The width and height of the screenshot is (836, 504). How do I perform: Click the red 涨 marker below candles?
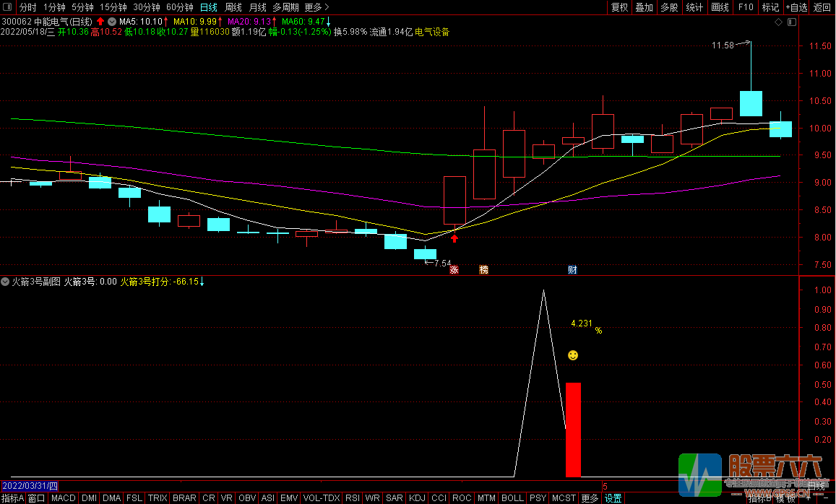[454, 270]
